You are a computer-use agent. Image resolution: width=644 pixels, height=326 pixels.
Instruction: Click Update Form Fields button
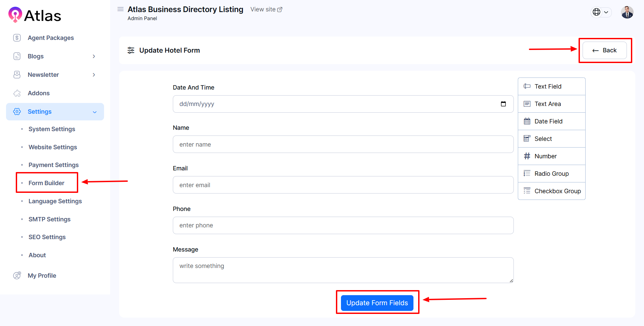point(377,303)
